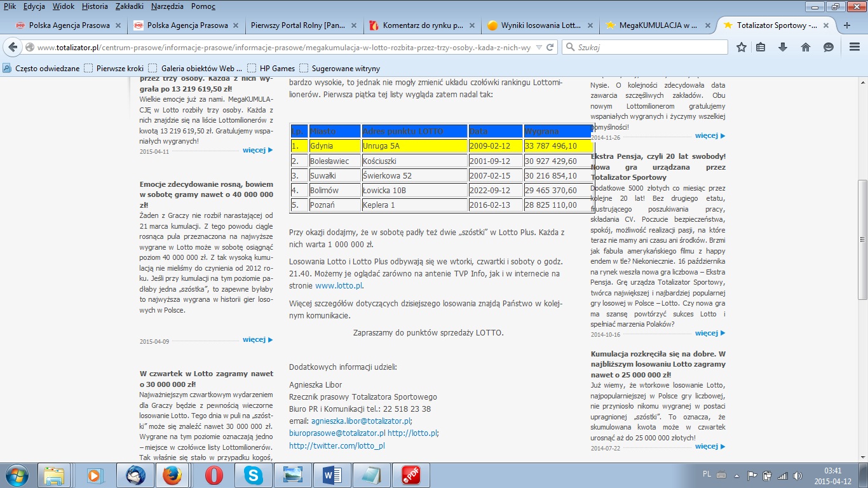Open File Explorer from the taskbar
This screenshot has width=868, height=488.
(55, 475)
